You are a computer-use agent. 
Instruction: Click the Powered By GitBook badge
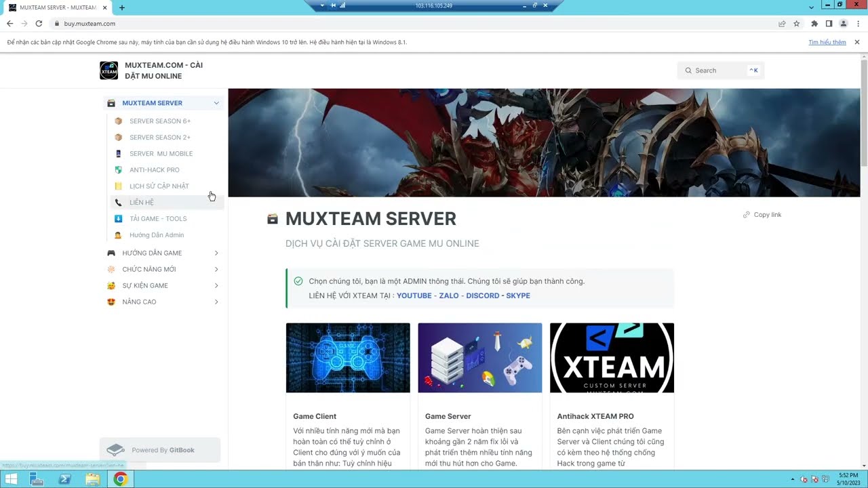(x=160, y=450)
